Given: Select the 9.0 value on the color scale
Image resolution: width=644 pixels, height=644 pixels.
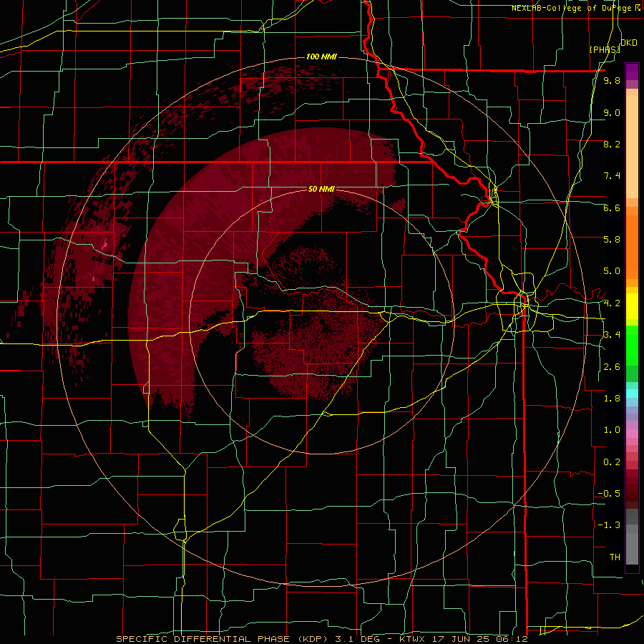Looking at the screenshot, I should (612, 112).
